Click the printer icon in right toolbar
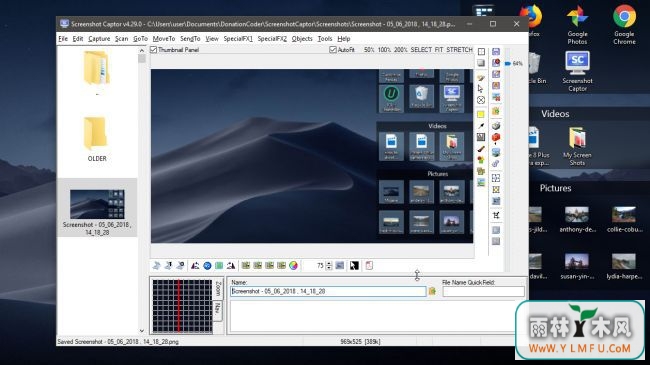Screen dimensions: 650x365 (496, 126)
